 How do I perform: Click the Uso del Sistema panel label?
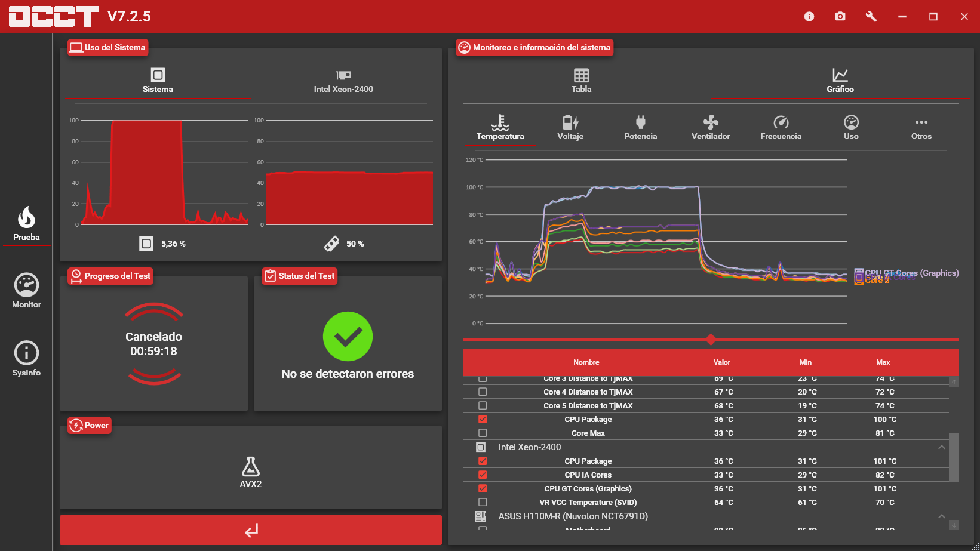107,47
